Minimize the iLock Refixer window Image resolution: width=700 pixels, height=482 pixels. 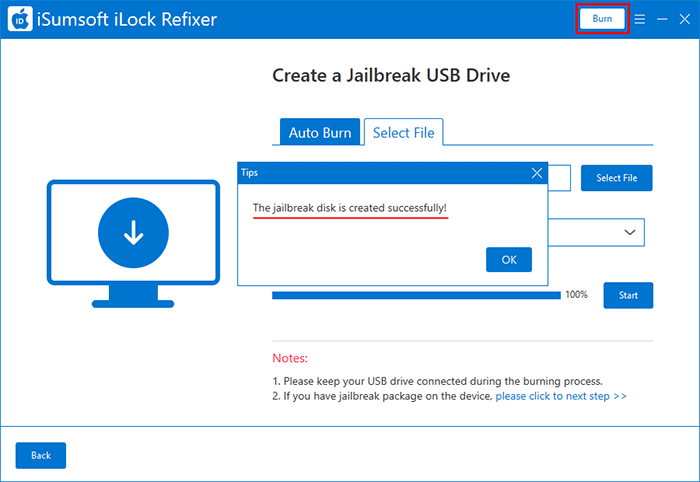[662, 19]
